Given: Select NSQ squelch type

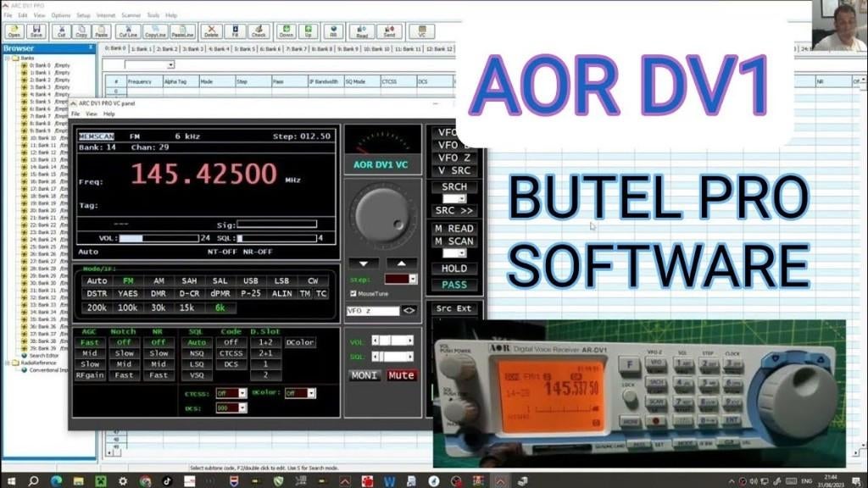Looking at the screenshot, I should (197, 353).
